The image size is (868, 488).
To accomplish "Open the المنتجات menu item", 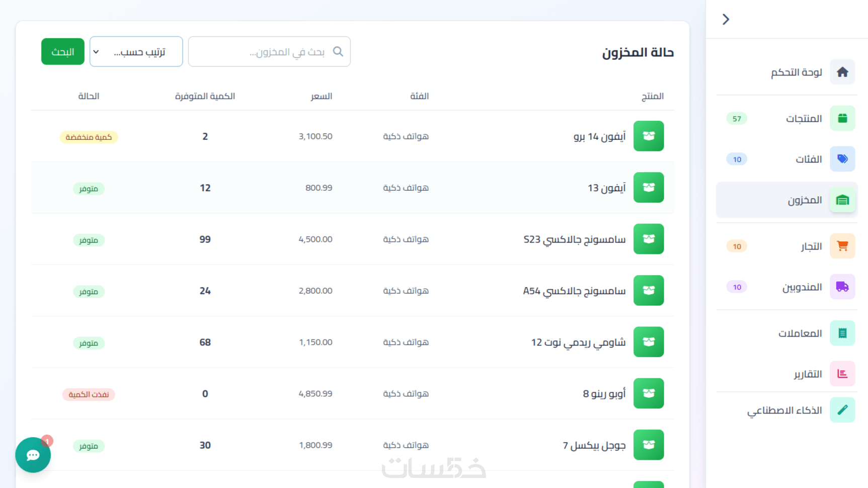I will click(x=787, y=118).
